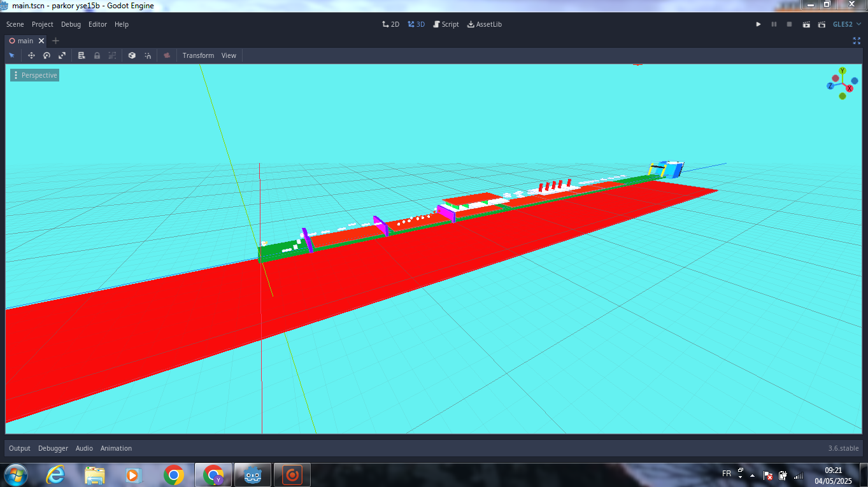Image resolution: width=868 pixels, height=487 pixels.
Task: Click the X axis on navigation gizmo
Action: click(850, 88)
